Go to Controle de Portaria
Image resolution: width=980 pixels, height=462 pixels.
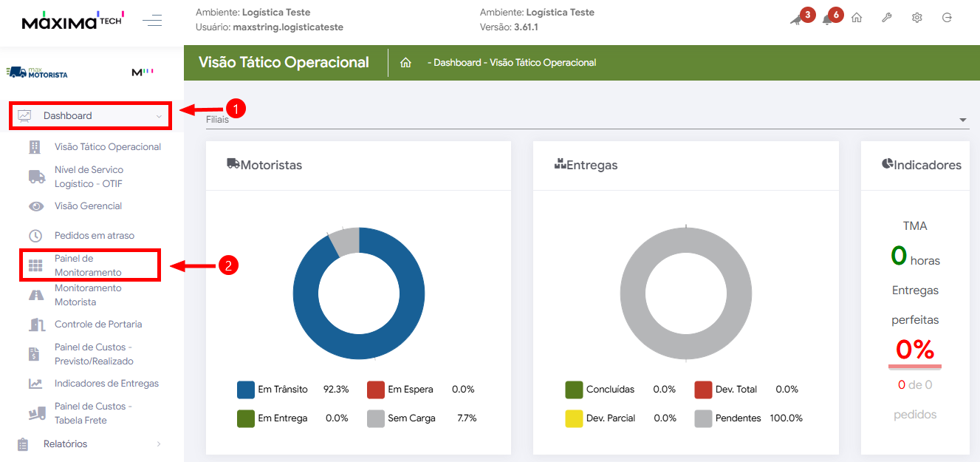97,325
